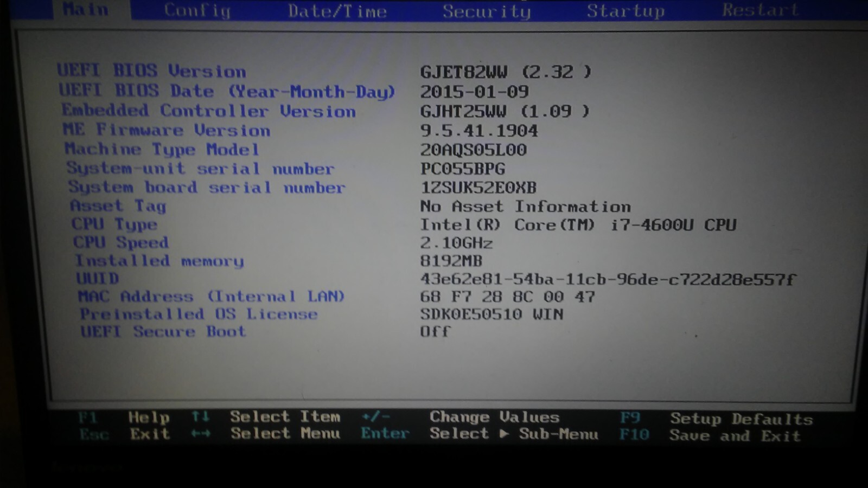The height and width of the screenshot is (488, 868).
Task: Click the F9 Setup Defaults hint
Action: pyautogui.click(x=717, y=419)
